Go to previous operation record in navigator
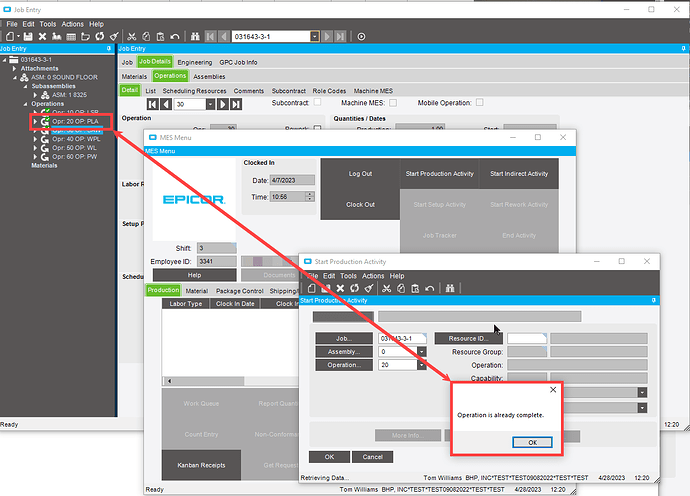Image resolution: width=690 pixels, height=496 pixels. tap(166, 104)
